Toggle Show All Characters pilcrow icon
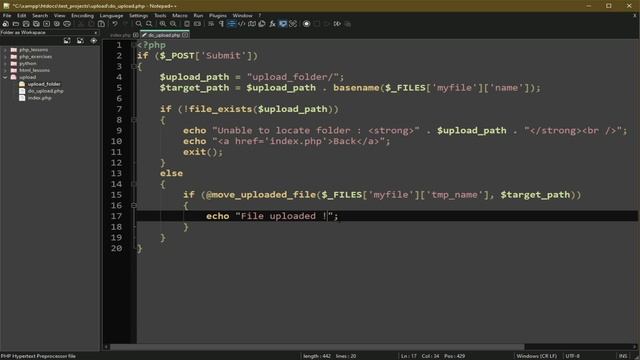This screenshot has width=640, height=360. click(221, 24)
